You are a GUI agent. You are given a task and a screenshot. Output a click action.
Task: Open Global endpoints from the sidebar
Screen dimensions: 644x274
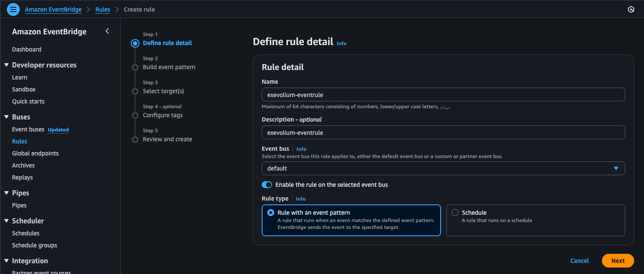coord(35,153)
